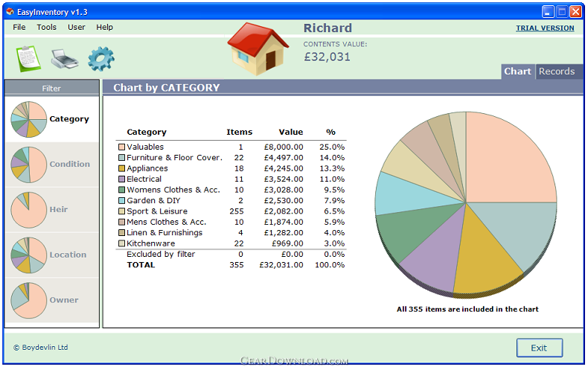Click the 255 items cell

pos(237,211)
